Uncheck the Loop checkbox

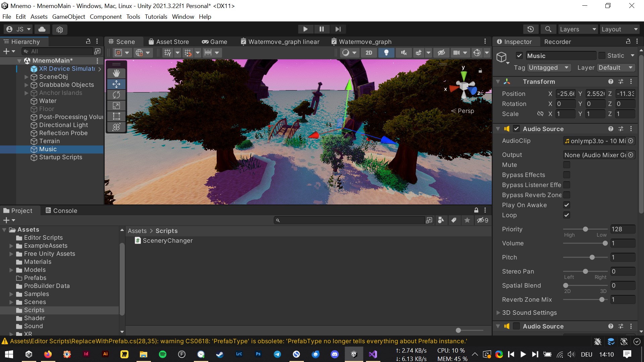click(x=567, y=215)
